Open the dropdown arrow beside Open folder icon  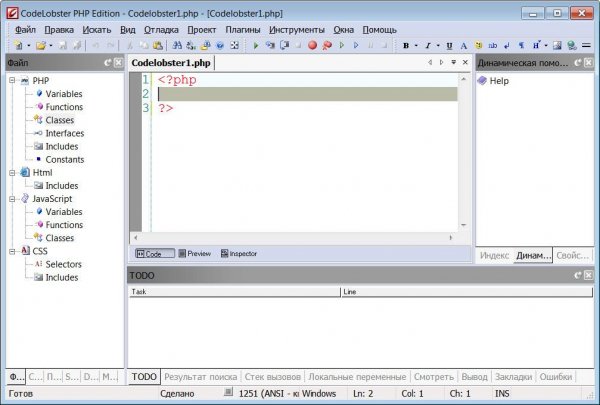pos(51,46)
